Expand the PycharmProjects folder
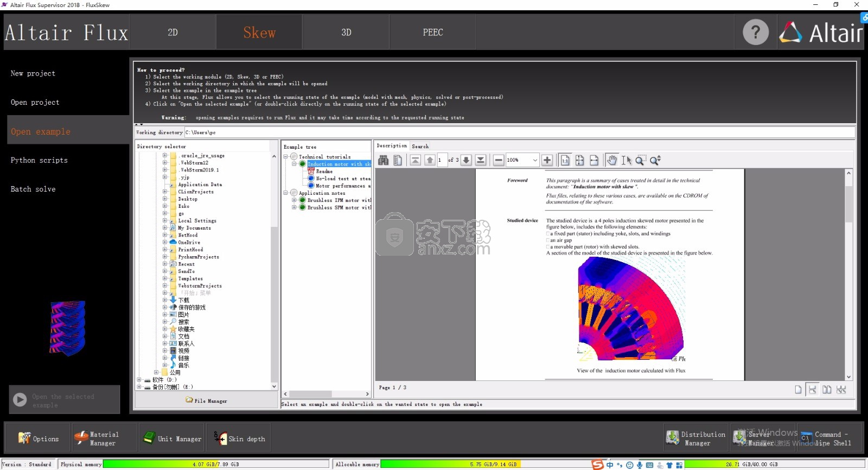This screenshot has width=868, height=470. [165, 257]
